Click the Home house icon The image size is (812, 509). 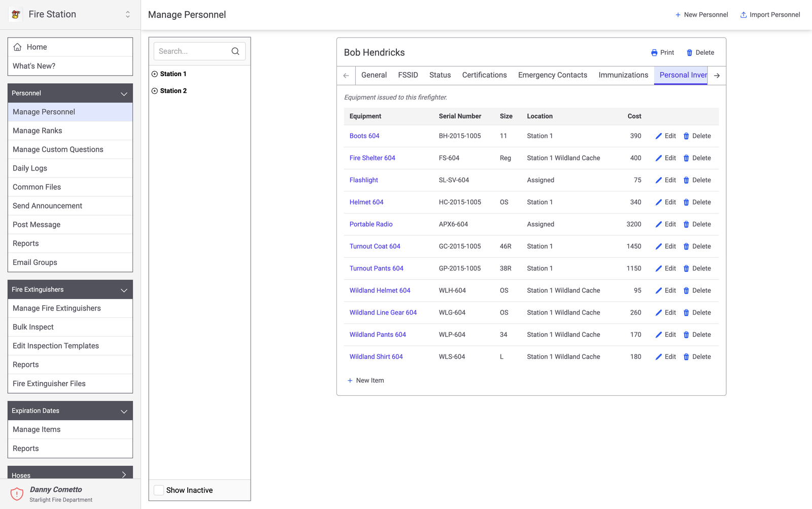18,47
